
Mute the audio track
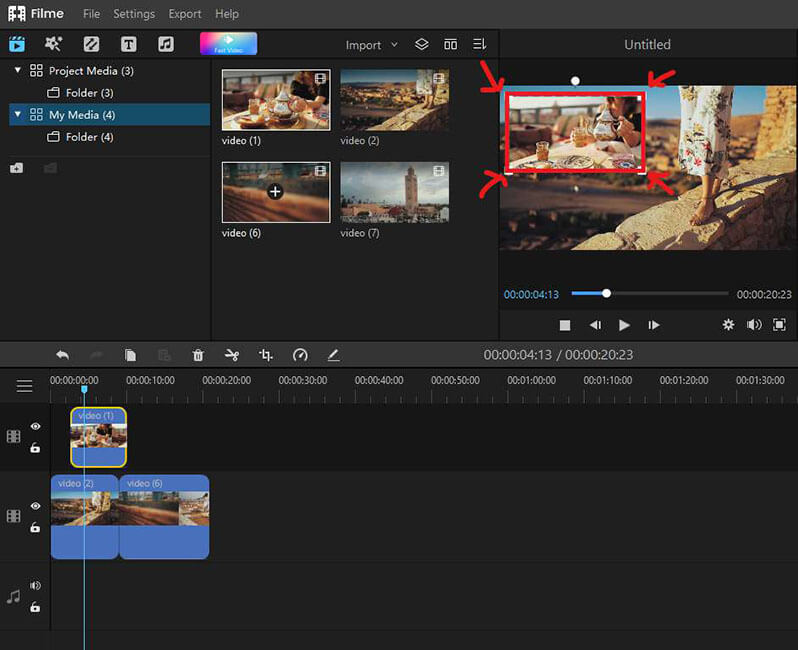coord(35,585)
